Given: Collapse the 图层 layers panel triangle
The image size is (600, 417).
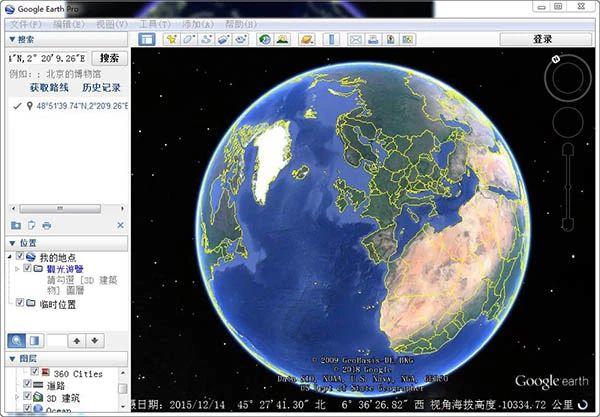Looking at the screenshot, I should click(12, 358).
